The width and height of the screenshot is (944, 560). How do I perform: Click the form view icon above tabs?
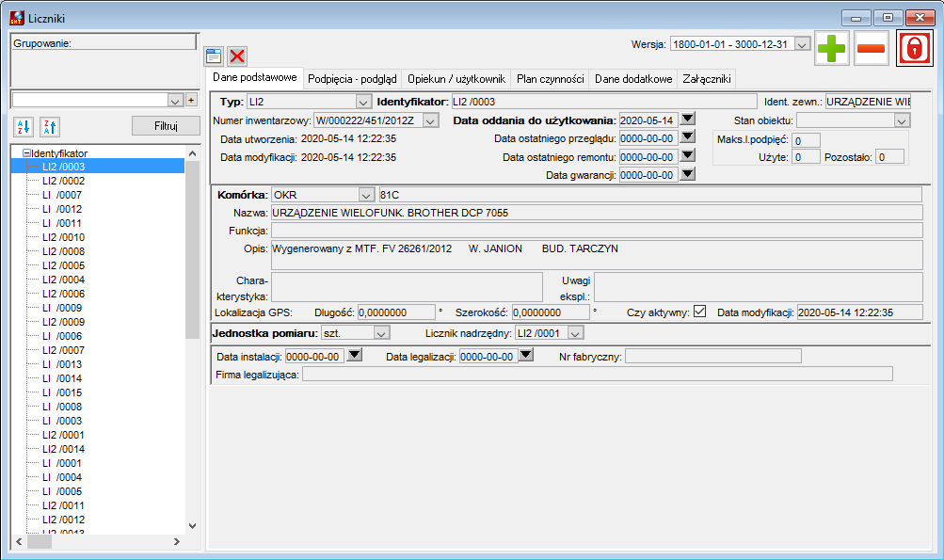point(214,56)
